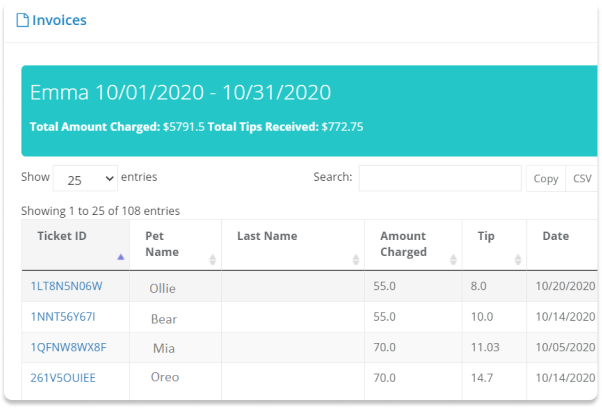This screenshot has height=408, width=602.
Task: Sort by Ticket ID ascending arrow
Action: [121, 257]
